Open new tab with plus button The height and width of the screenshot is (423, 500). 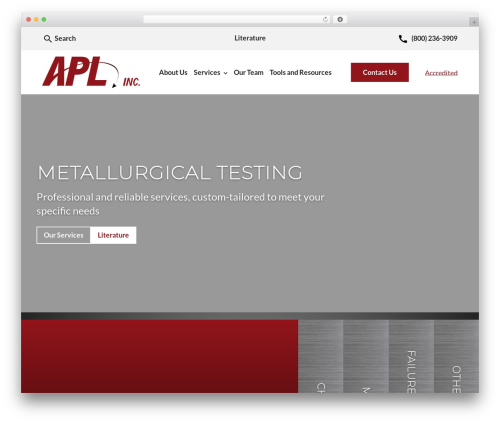click(x=474, y=22)
